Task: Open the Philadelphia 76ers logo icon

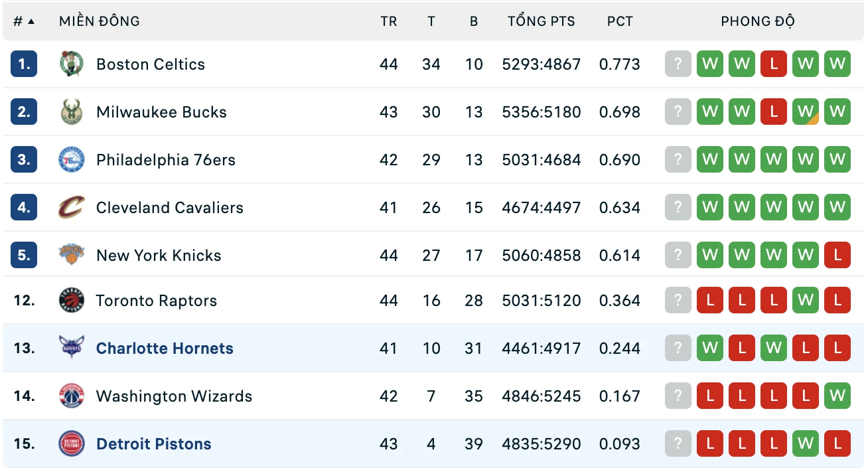Action: (x=71, y=160)
